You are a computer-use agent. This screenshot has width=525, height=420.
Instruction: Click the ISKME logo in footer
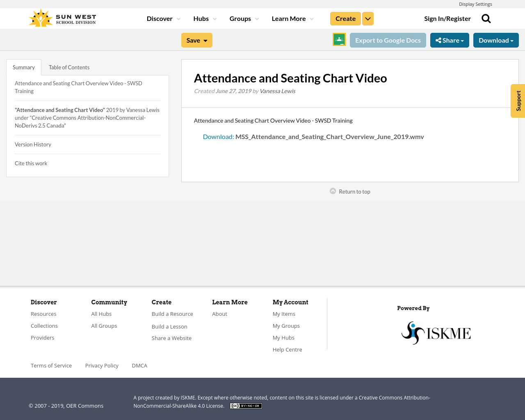(x=436, y=333)
